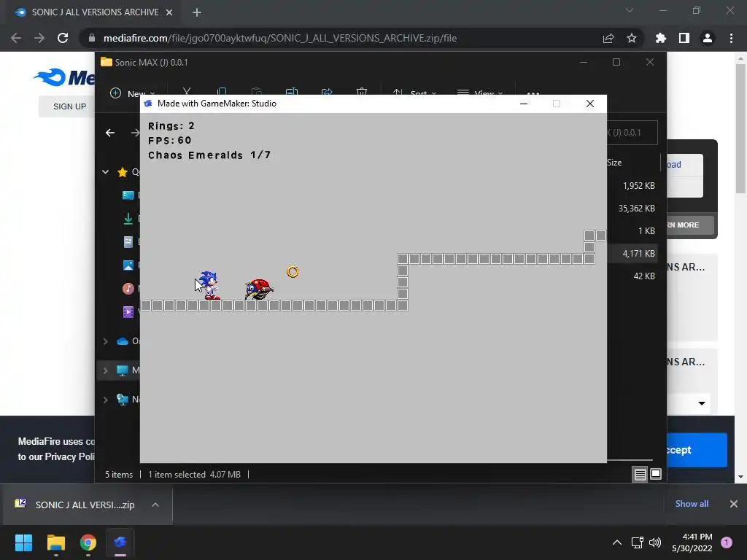Click the Size column header in Explorer
Image resolution: width=747 pixels, height=560 pixels.
coord(614,163)
